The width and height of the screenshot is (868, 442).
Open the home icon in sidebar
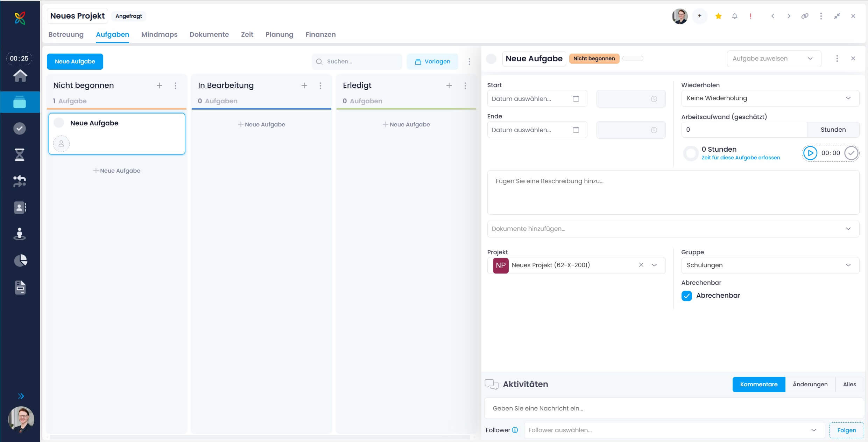pyautogui.click(x=20, y=75)
